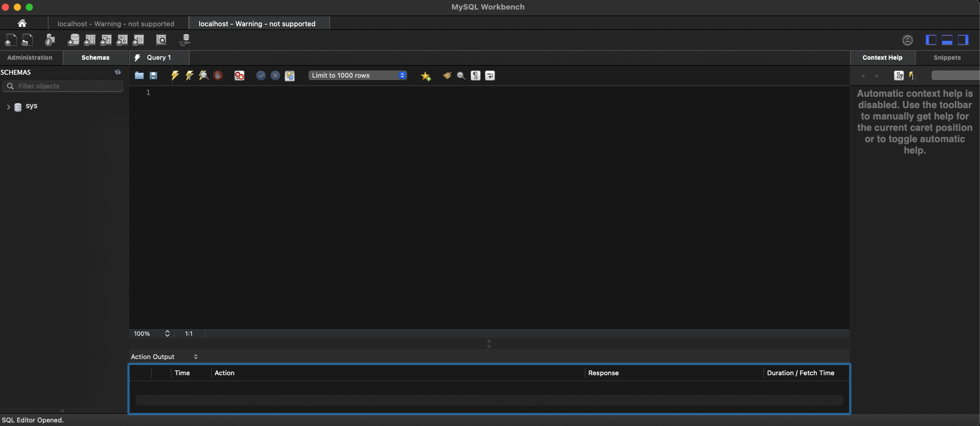Toggle word wrapping in the editor
This screenshot has width=980, height=426.
[x=490, y=76]
